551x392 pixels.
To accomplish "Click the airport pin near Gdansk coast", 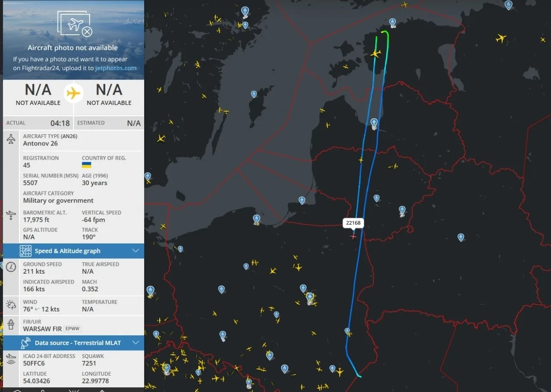I will point(257,219).
